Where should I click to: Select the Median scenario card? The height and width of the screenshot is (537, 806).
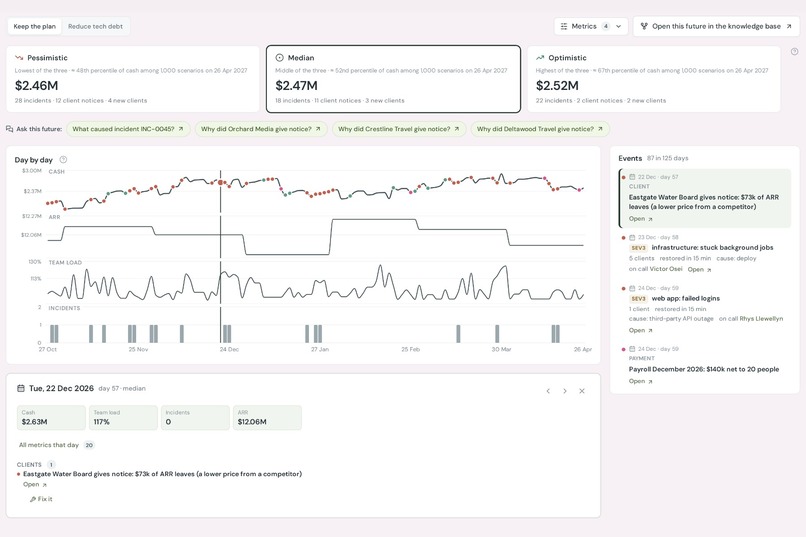click(x=393, y=79)
